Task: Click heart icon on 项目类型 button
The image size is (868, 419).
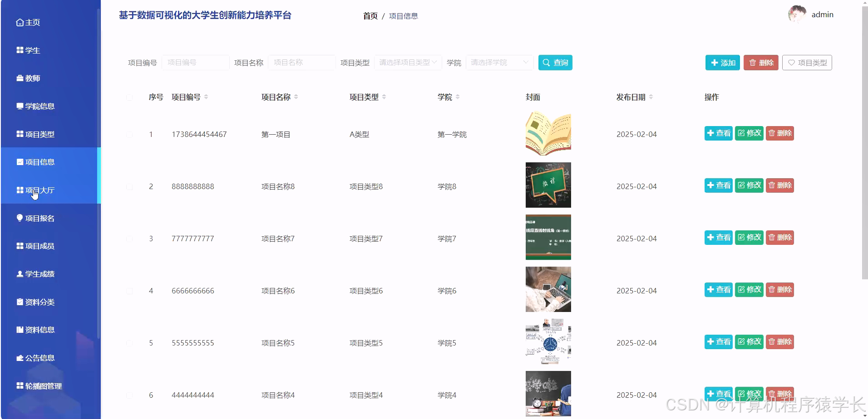Action: (791, 63)
